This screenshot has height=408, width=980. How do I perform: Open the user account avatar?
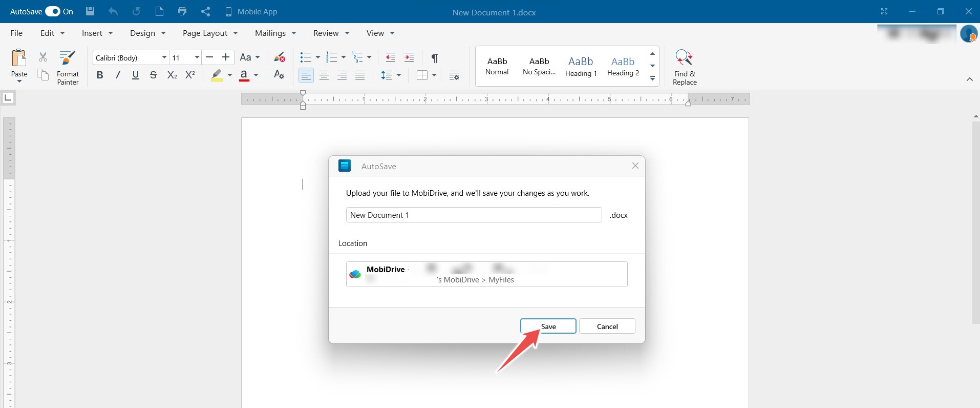click(968, 34)
